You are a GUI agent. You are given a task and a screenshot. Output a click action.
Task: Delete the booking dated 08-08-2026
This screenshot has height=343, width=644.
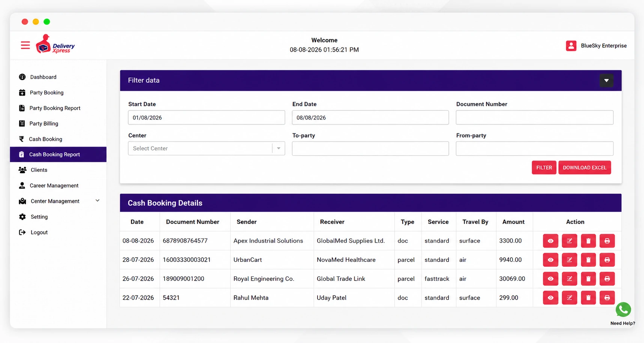tap(588, 241)
